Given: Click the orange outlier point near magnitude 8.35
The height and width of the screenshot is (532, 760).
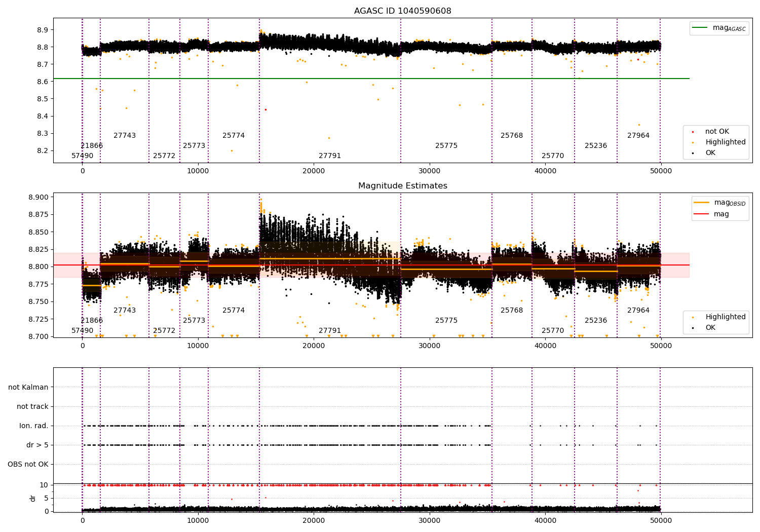Looking at the screenshot, I should click(639, 125).
